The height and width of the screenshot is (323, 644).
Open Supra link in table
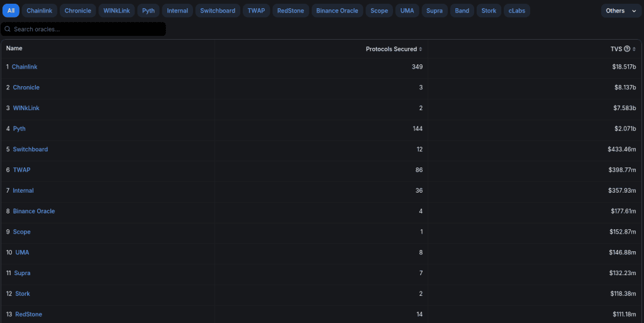coord(22,273)
